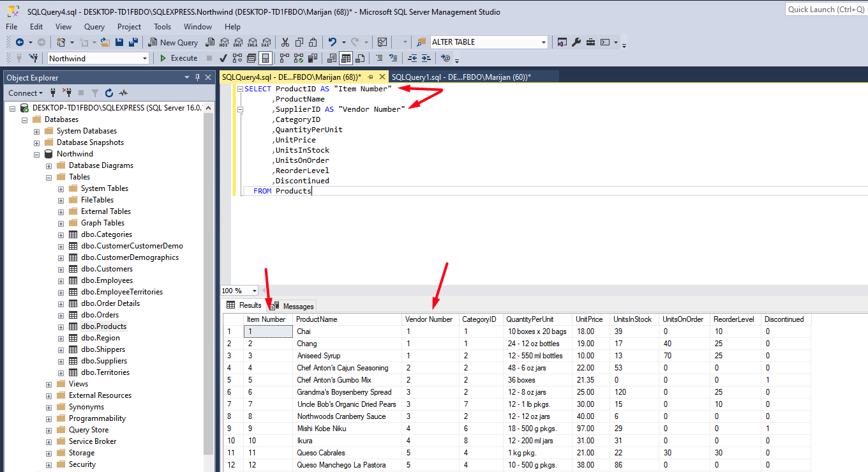Viewport: 868px width, 472px height.
Task: Toggle Include Live Query Statistics
Action: point(298,58)
